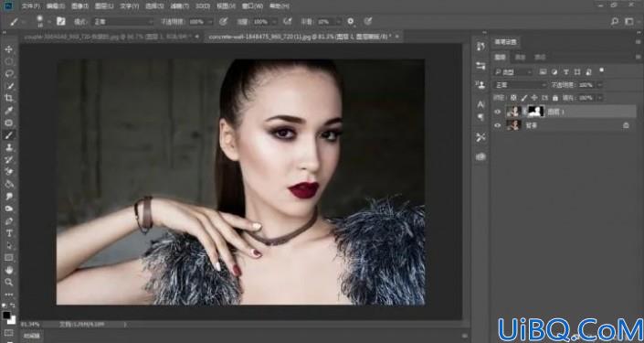Select the Move tool
This screenshot has height=343, width=644.
8,49
